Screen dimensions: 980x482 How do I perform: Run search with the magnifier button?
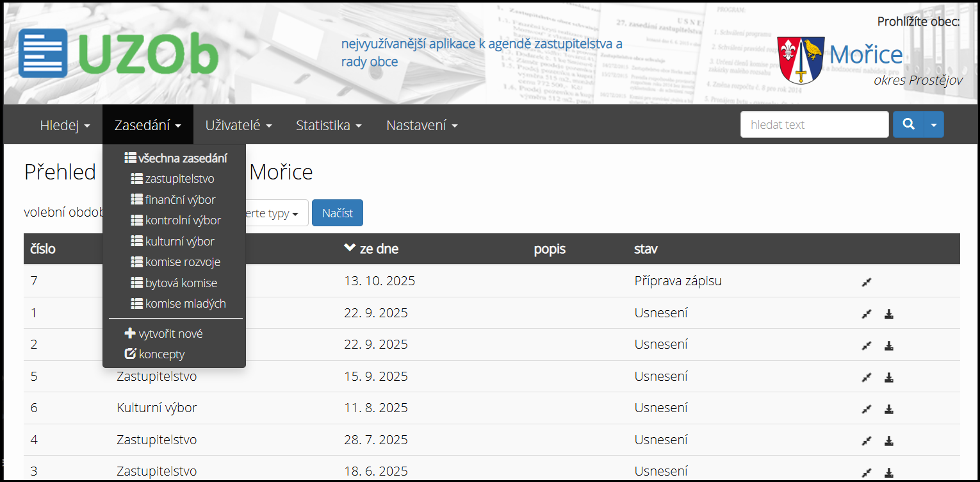908,124
